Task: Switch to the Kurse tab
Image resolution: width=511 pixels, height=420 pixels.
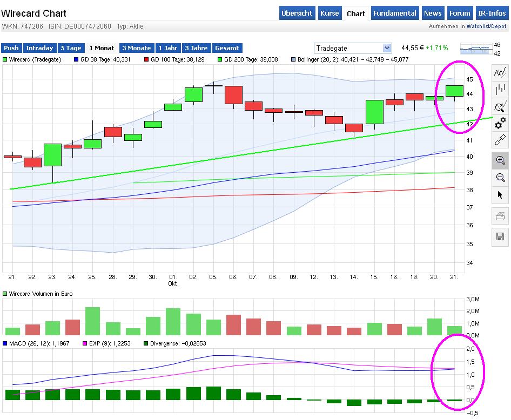Action: 330,13
